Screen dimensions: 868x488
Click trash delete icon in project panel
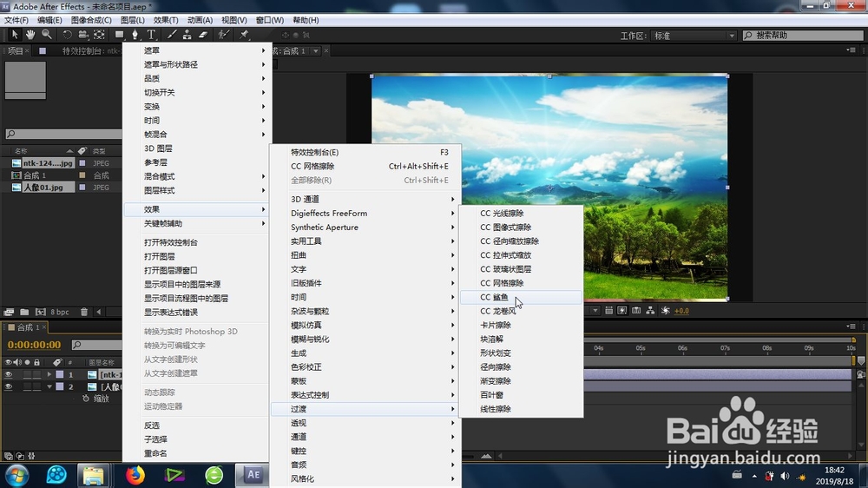(84, 312)
